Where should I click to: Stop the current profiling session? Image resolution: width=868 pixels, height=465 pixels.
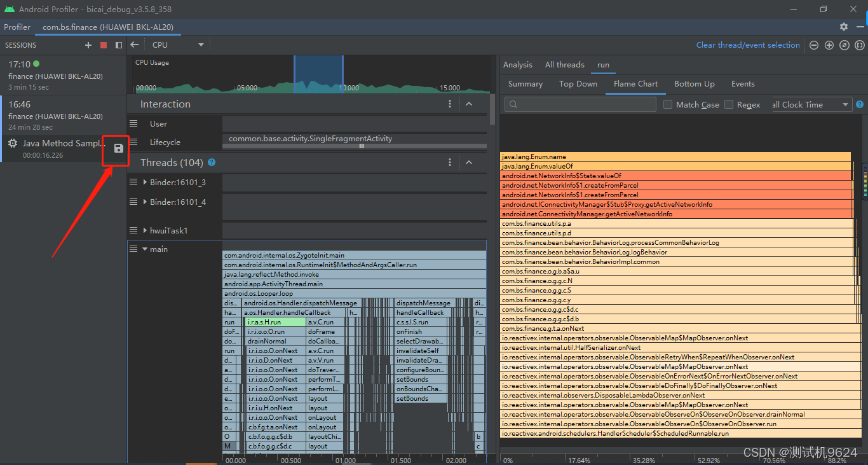pos(104,45)
